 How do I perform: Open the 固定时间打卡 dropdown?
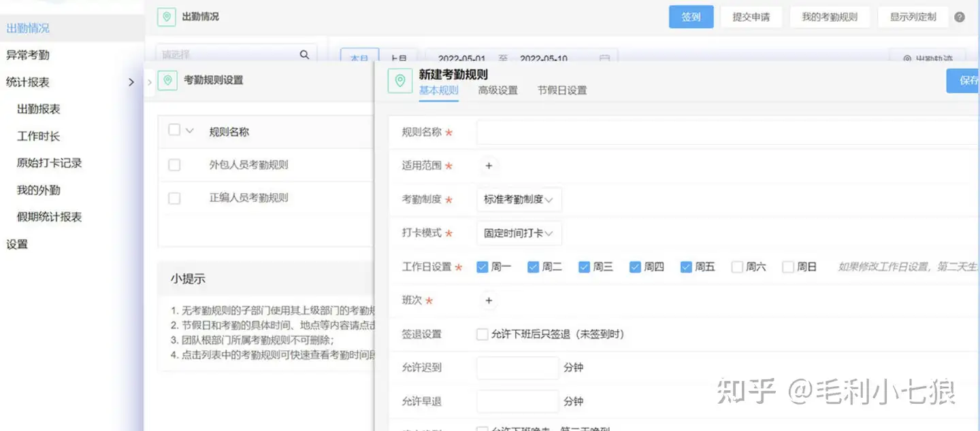tap(519, 233)
